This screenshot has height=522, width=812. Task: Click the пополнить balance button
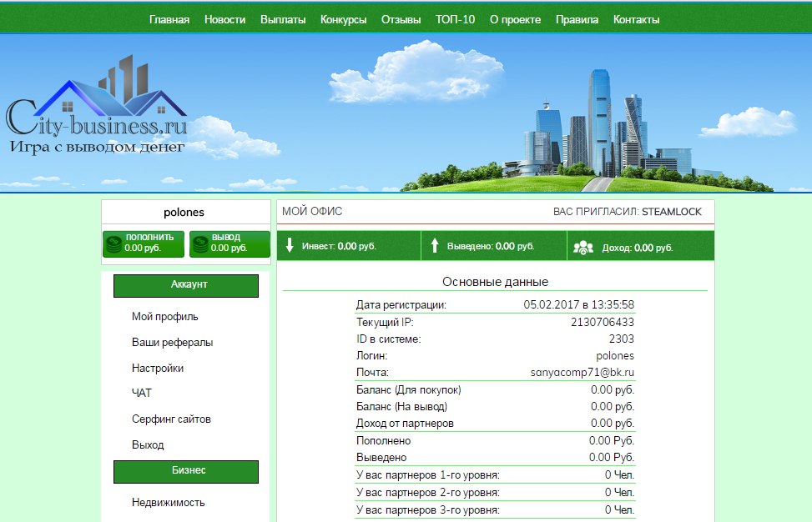pos(144,243)
